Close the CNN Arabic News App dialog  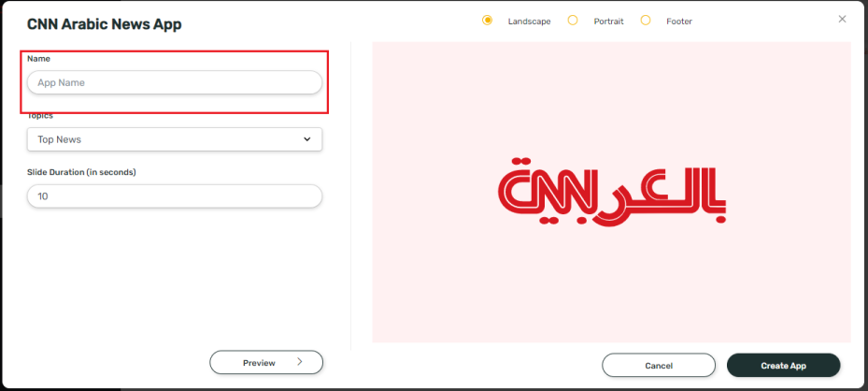pos(842,20)
